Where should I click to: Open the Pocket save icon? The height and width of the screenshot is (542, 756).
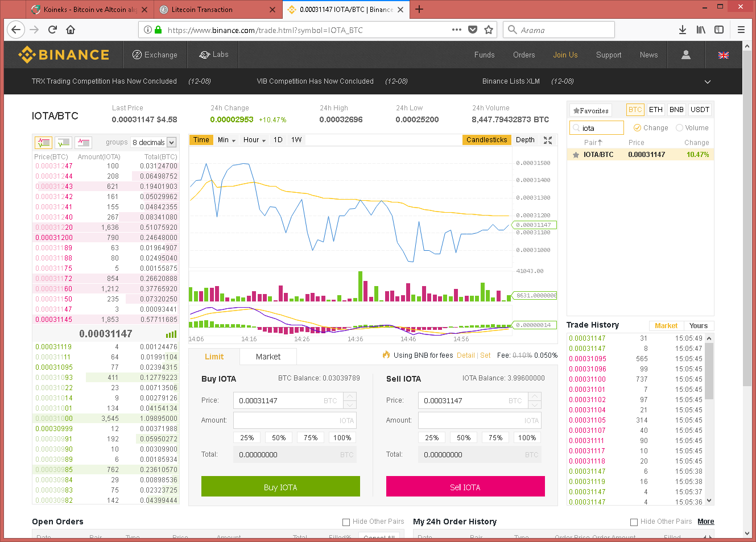point(473,30)
